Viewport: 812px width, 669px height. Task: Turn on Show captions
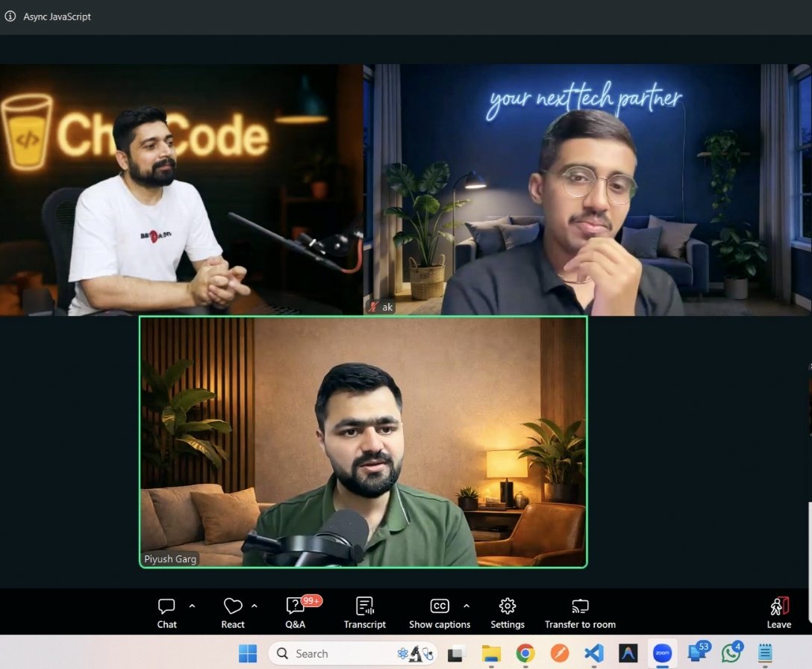pyautogui.click(x=440, y=613)
